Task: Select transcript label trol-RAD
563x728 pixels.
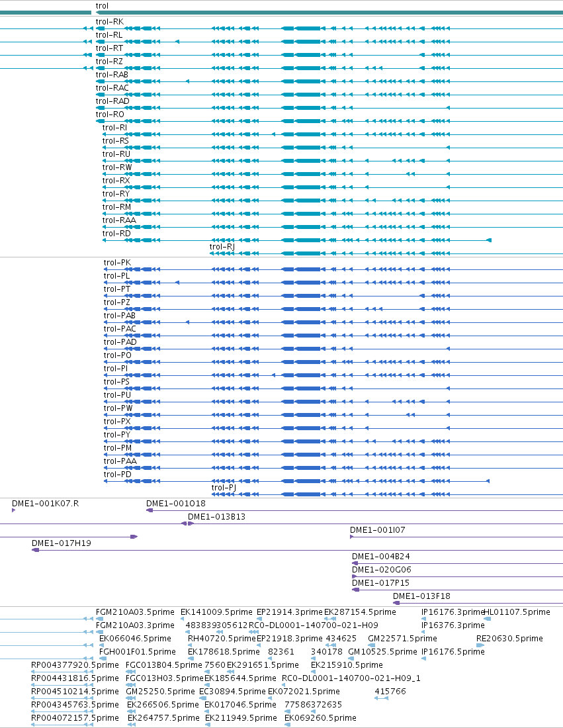Action: [x=112, y=101]
